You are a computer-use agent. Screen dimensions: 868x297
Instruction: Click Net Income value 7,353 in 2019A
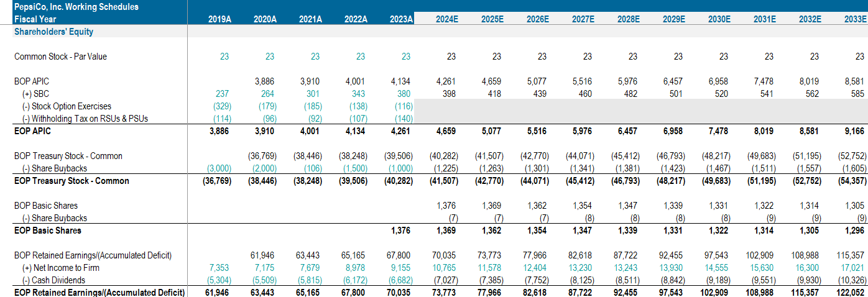[x=221, y=268]
